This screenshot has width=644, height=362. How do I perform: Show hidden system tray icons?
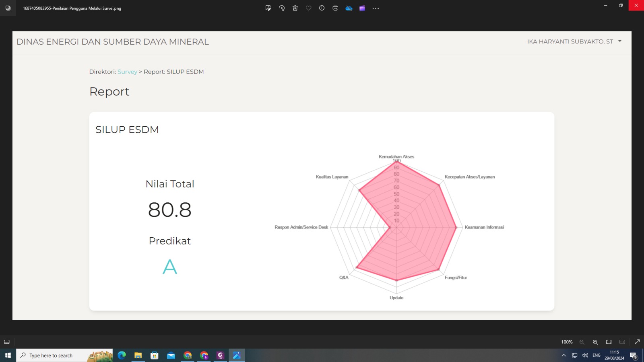click(x=564, y=356)
